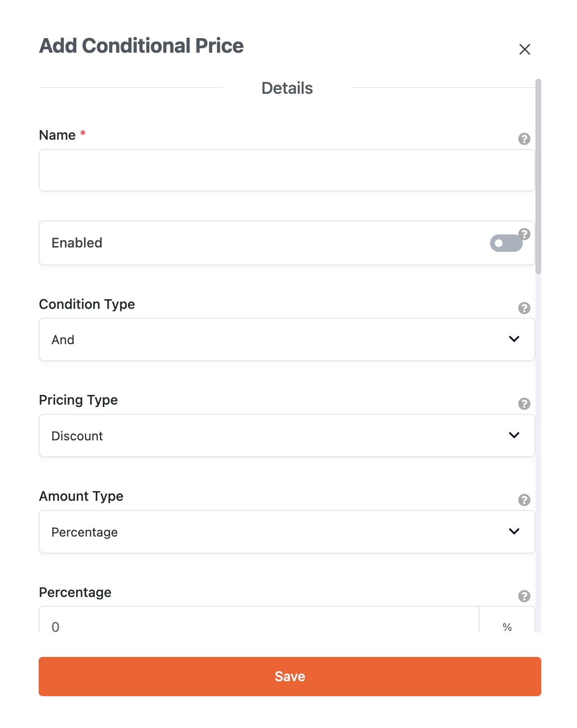Open the Condition Type help tooltip icon
This screenshot has width=577, height=728.
tap(524, 308)
